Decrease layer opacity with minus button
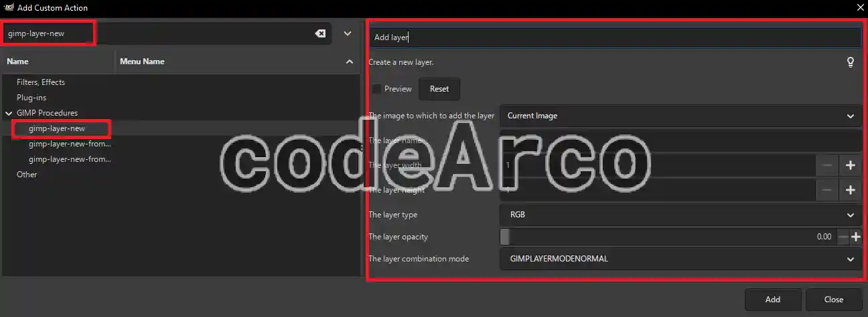 842,237
